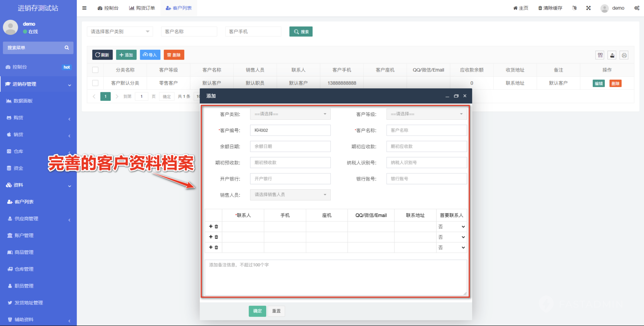Toggle fullscreen mode icon in header
This screenshot has height=326, width=644.
pyautogui.click(x=588, y=8)
